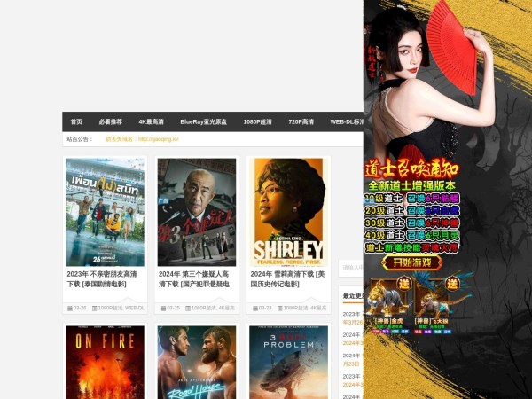532x399 pixels.
Task: Click the 全新道士增强版本 ad text
Action: (412, 185)
